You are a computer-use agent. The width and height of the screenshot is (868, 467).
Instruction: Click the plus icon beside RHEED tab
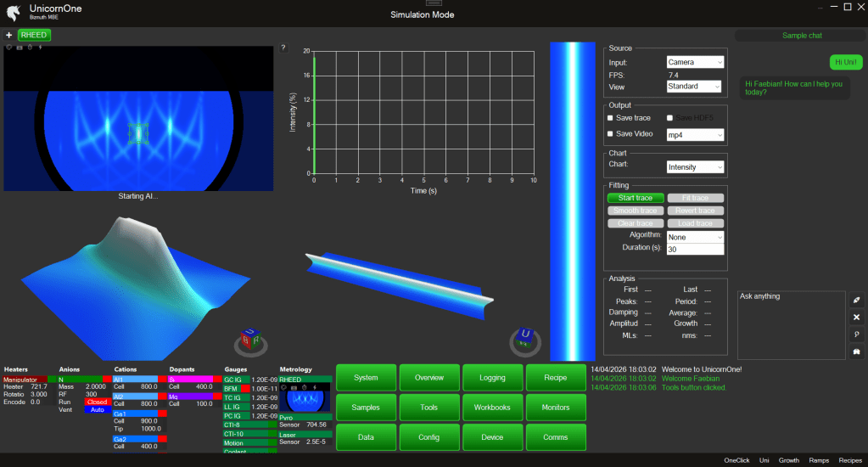coord(8,35)
